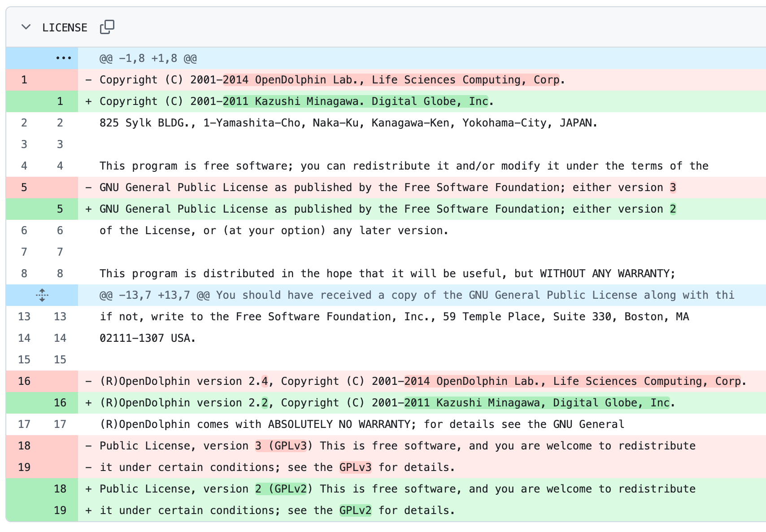
Task: Select added line 5 with version 2
Action: 387,209
